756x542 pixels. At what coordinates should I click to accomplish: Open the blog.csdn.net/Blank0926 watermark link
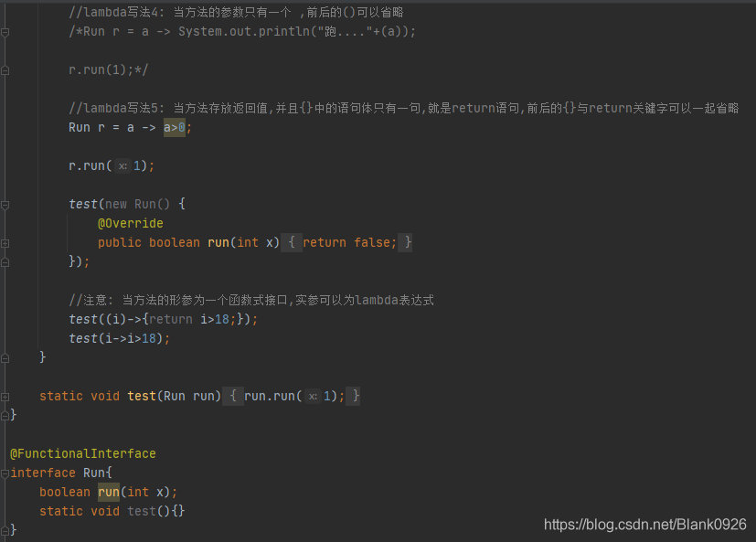point(645,524)
